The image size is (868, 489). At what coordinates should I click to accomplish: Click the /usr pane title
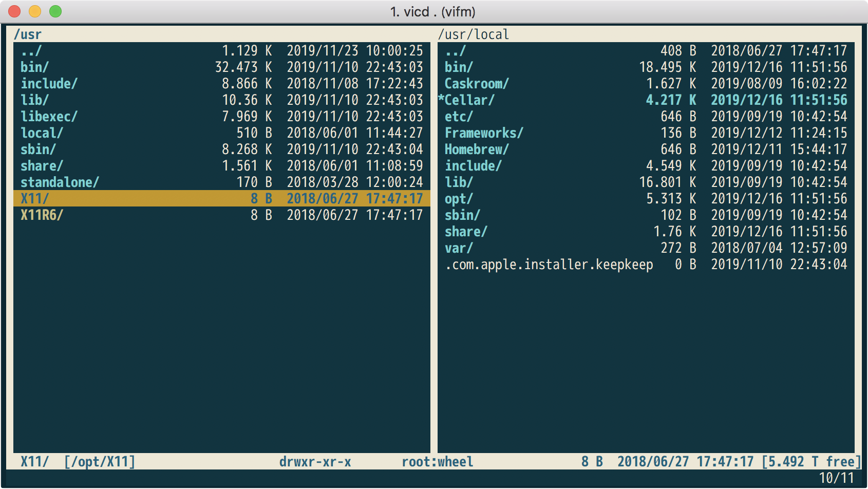28,34
